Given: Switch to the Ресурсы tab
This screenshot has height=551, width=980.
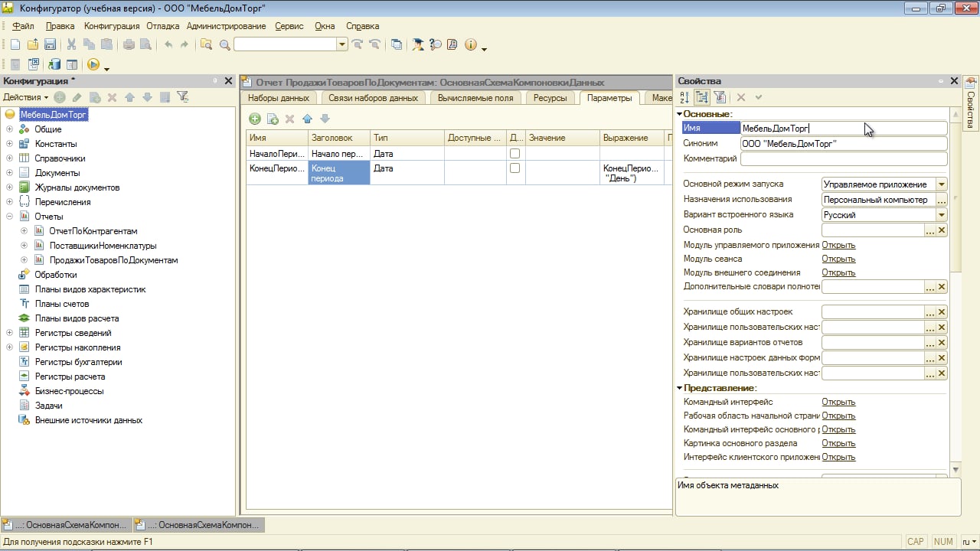Looking at the screenshot, I should (550, 98).
